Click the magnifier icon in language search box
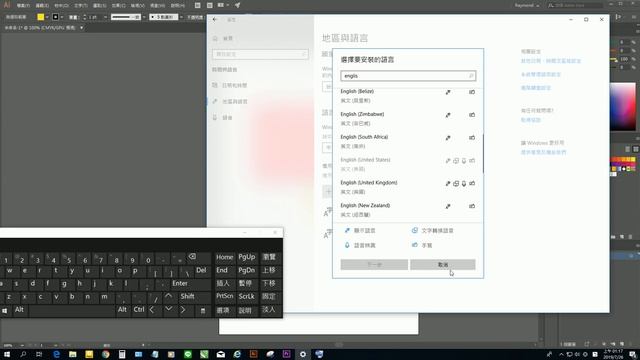The width and height of the screenshot is (640, 360). coord(471,76)
